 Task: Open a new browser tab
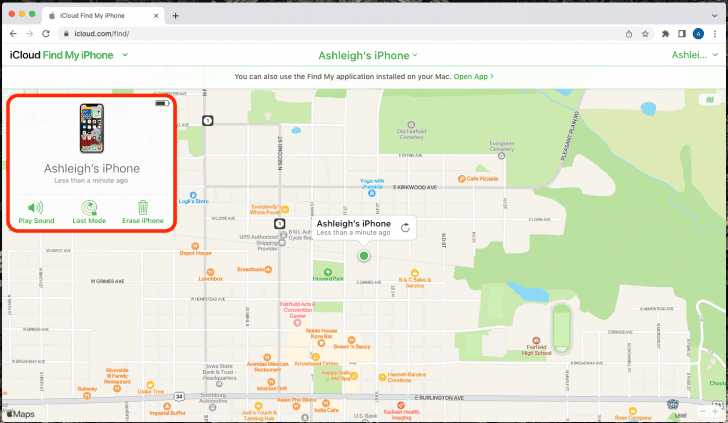click(176, 15)
